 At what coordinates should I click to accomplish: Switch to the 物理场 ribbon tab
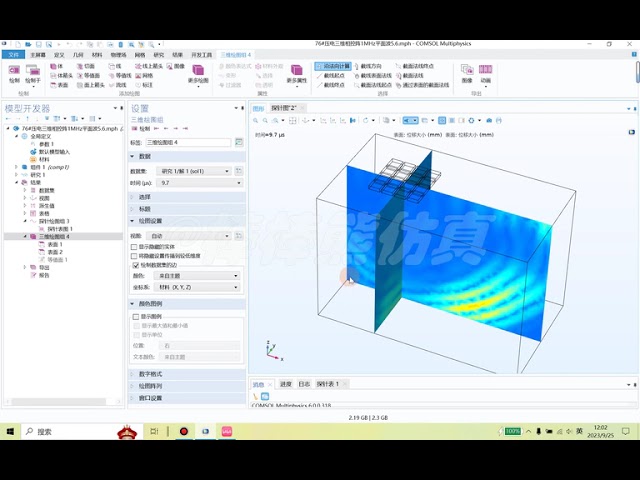118,55
